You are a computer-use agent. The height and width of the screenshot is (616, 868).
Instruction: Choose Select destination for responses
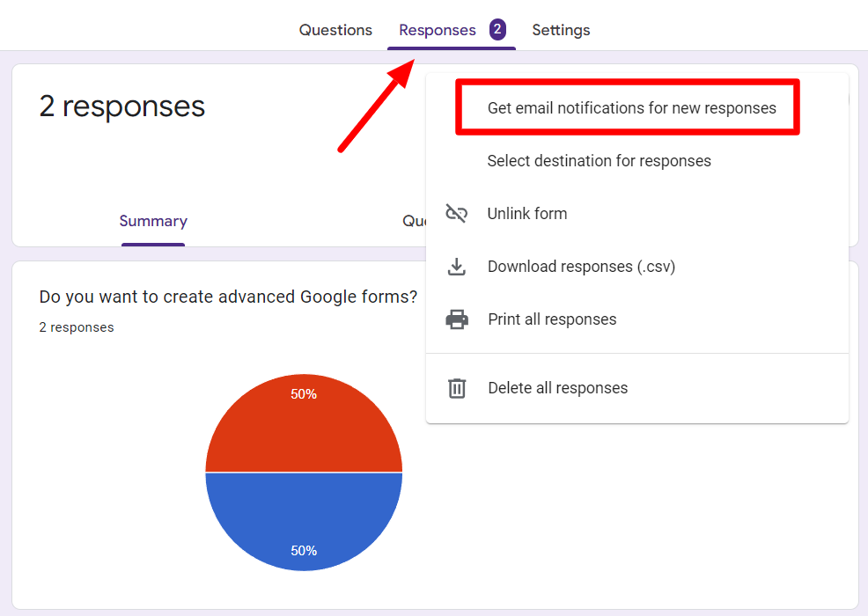[599, 161]
